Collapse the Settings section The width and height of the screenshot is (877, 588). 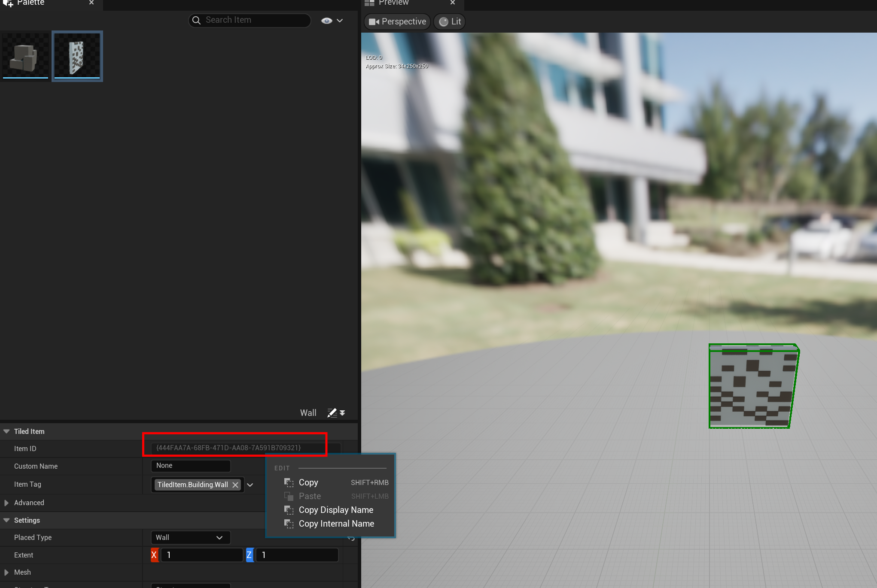(6, 520)
